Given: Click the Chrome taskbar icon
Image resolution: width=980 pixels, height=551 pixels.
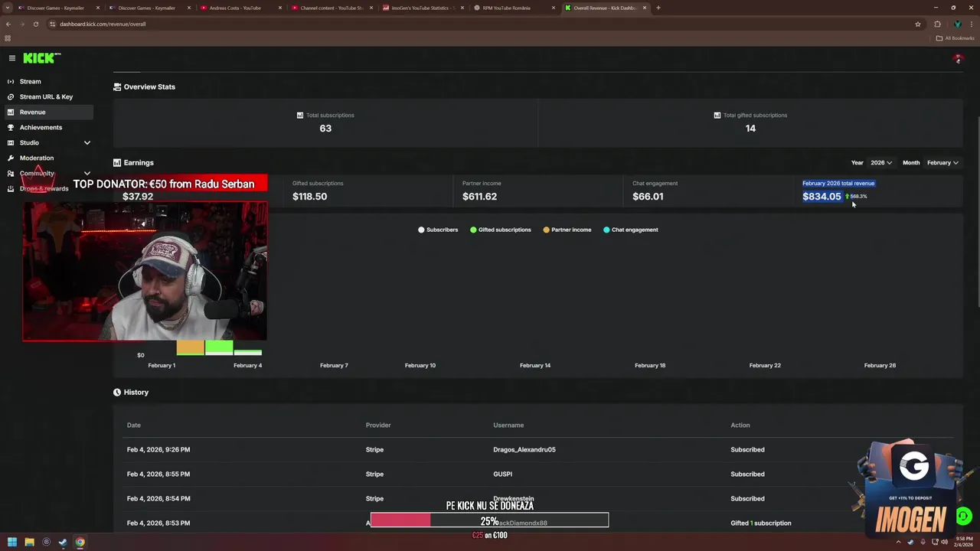Looking at the screenshot, I should 80,543.
